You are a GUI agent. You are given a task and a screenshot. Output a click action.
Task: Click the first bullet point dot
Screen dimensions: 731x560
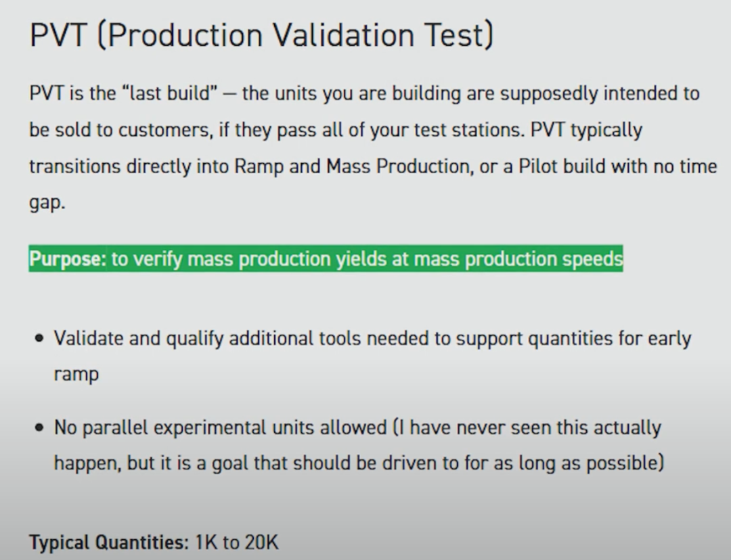pos(40,338)
